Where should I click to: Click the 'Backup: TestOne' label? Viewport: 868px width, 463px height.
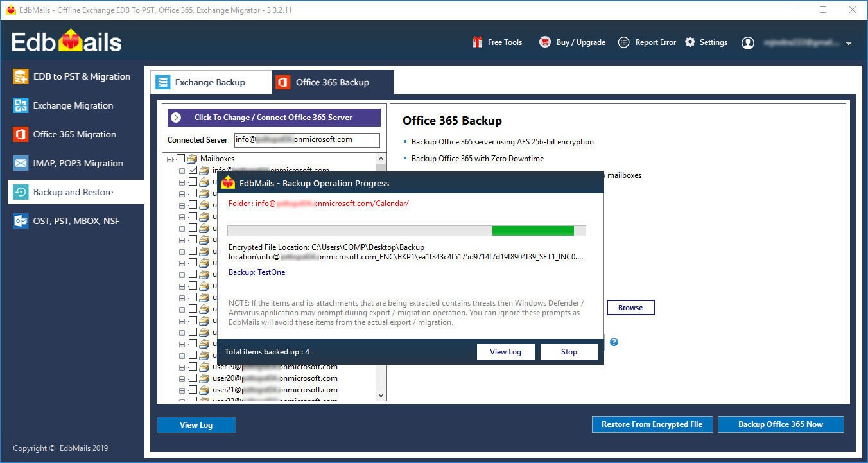(x=257, y=272)
